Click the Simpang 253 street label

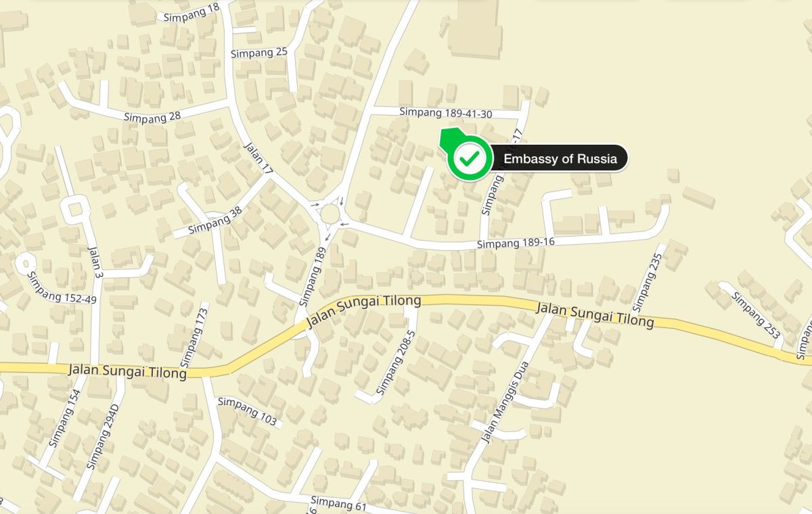(756, 314)
